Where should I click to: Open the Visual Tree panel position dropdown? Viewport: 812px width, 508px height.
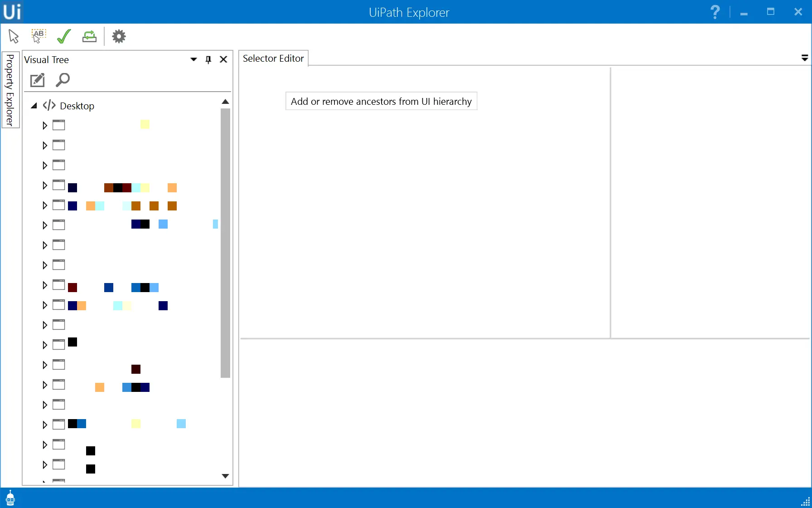tap(193, 59)
